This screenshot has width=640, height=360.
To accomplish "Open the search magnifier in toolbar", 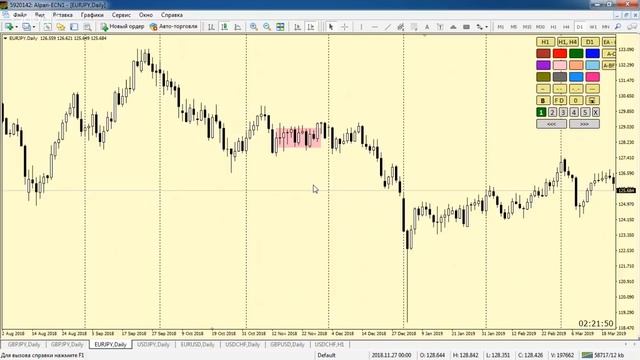I will tap(618, 27).
